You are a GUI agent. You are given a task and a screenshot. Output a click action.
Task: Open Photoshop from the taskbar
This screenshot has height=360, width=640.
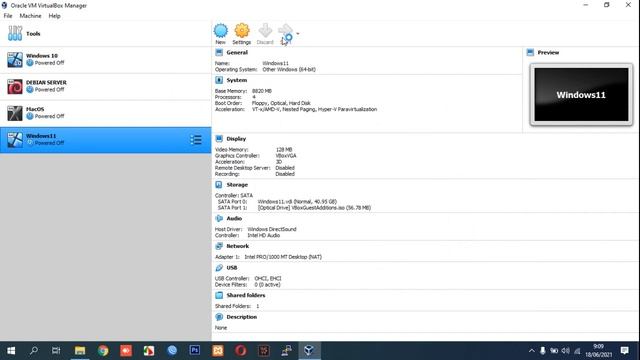click(x=195, y=351)
